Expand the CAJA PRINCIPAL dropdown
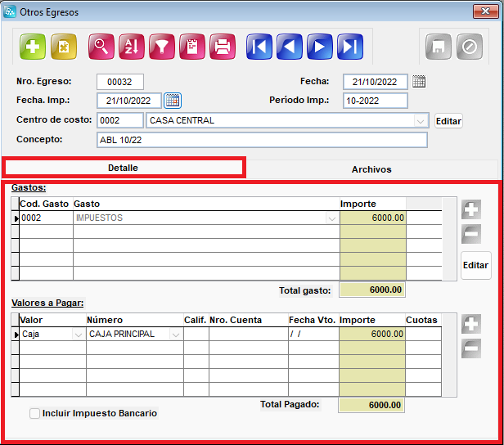 click(176, 335)
